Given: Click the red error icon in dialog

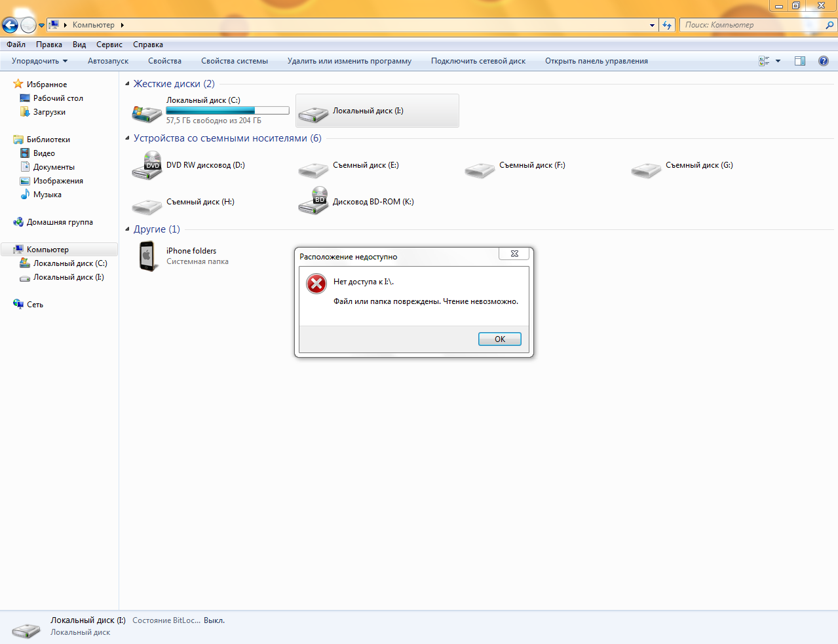Looking at the screenshot, I should click(x=316, y=284).
